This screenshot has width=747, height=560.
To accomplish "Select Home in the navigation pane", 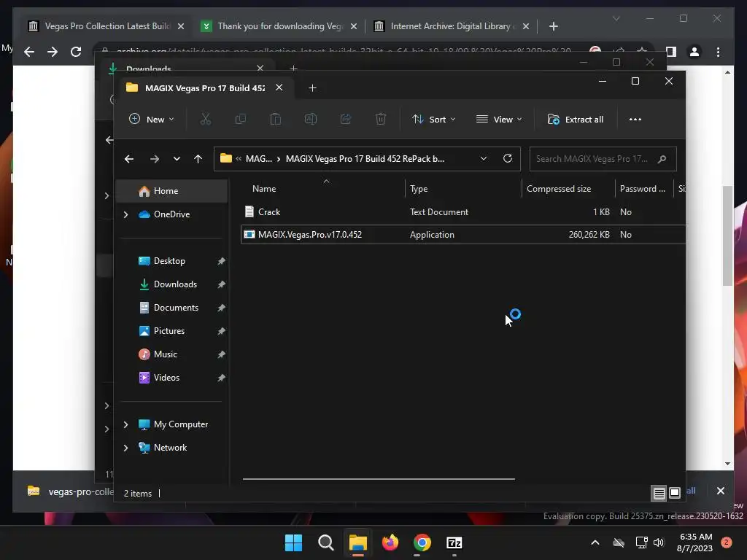I will coord(171,191).
